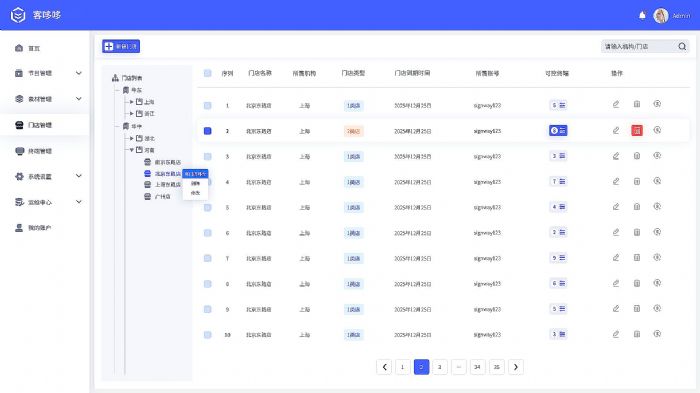Expand 素材管理 with its sidebar chevron

point(79,99)
